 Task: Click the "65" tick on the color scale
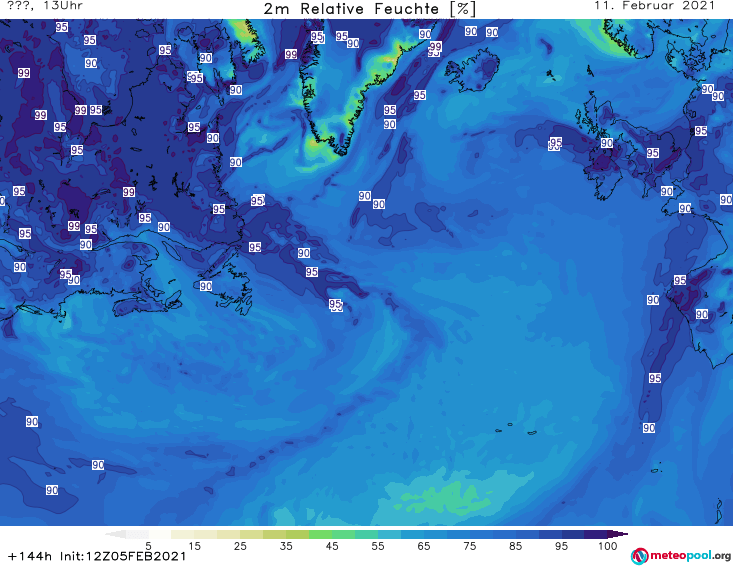(x=424, y=546)
